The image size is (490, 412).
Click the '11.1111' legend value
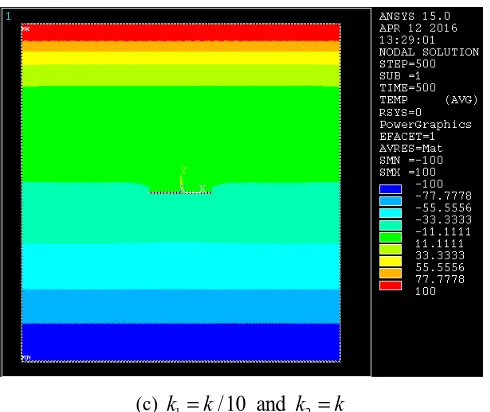pyautogui.click(x=439, y=243)
